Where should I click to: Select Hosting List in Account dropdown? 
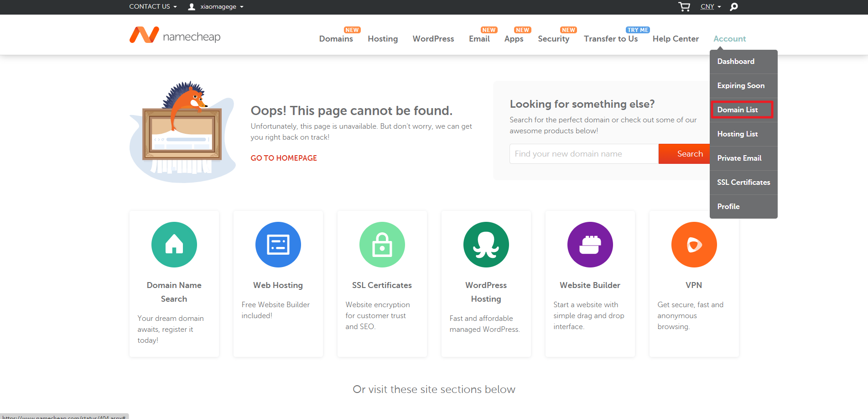click(x=743, y=134)
